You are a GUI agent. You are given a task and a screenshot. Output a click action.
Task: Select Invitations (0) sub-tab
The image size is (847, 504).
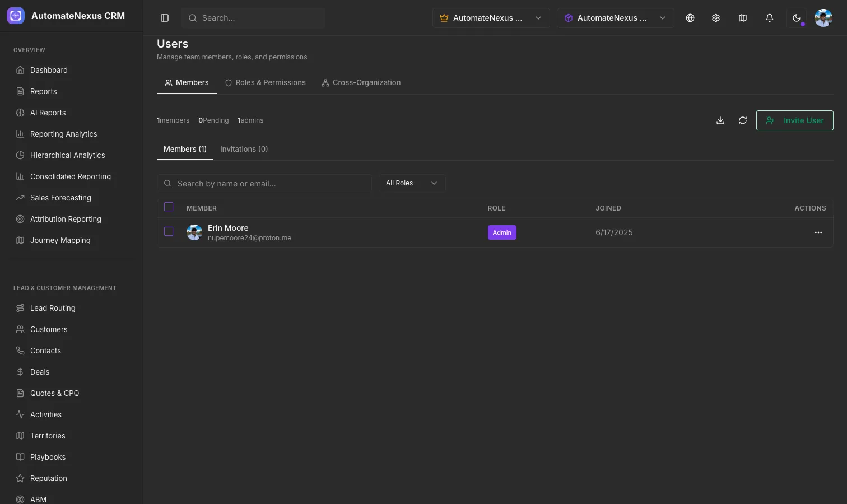click(x=244, y=149)
